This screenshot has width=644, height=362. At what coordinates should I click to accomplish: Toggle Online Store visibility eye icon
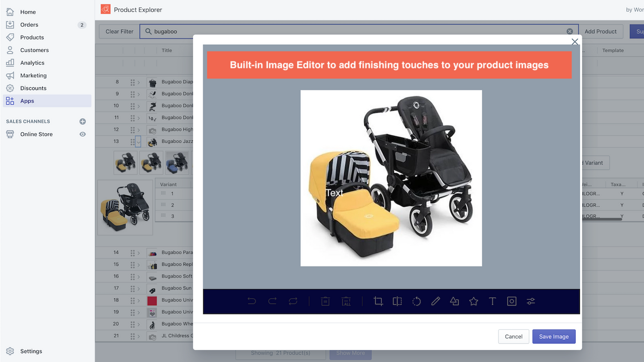pos(83,134)
